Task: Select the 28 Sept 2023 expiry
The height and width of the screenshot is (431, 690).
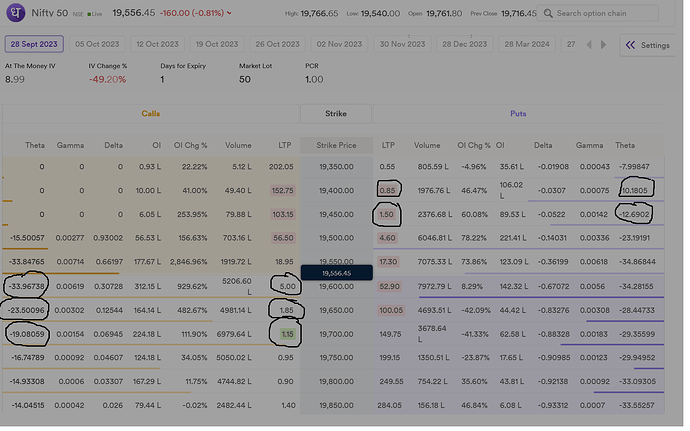Action: click(34, 45)
